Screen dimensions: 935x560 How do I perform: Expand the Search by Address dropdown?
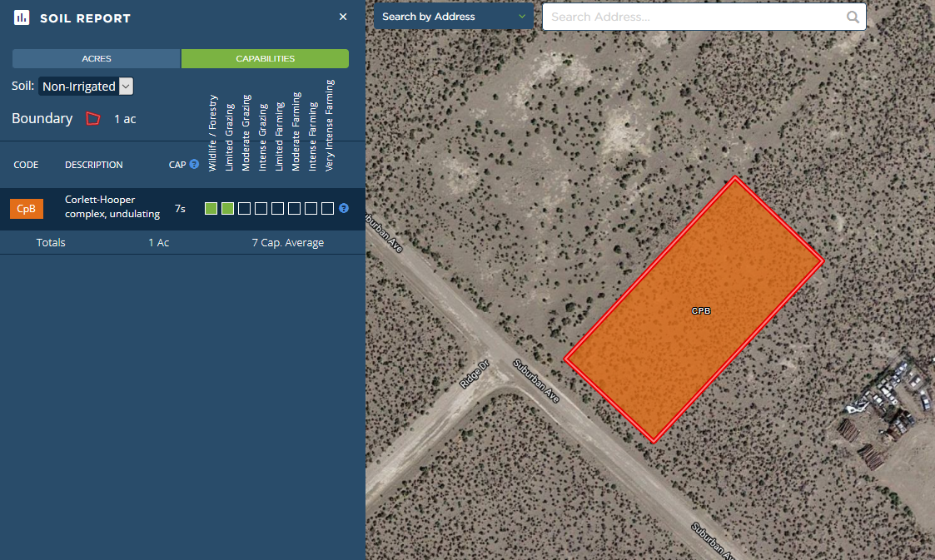[454, 17]
